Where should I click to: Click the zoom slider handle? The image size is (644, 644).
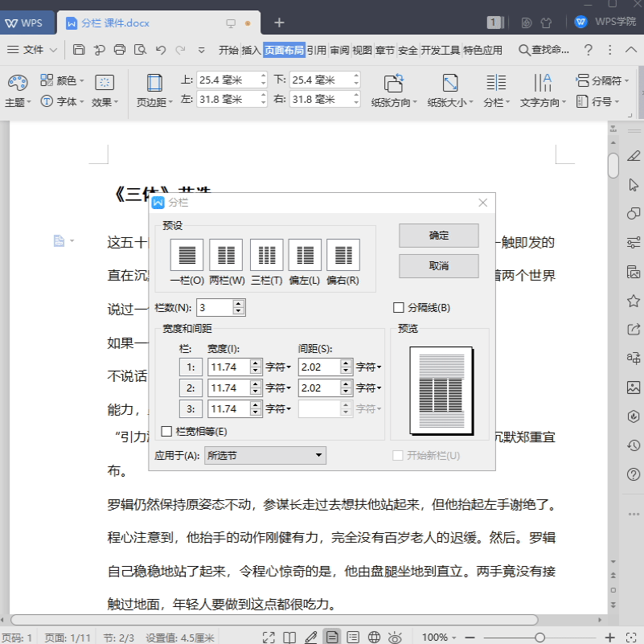coord(540,638)
